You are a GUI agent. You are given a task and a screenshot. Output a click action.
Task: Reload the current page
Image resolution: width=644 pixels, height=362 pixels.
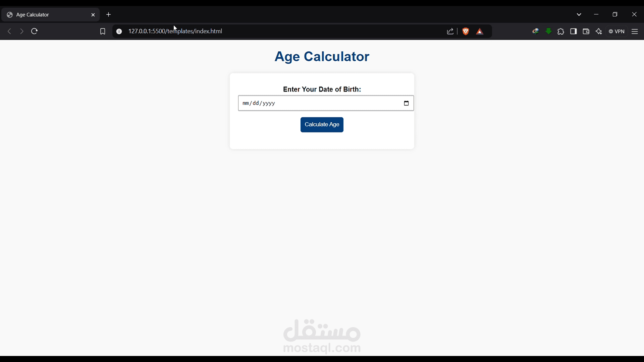pos(34,31)
